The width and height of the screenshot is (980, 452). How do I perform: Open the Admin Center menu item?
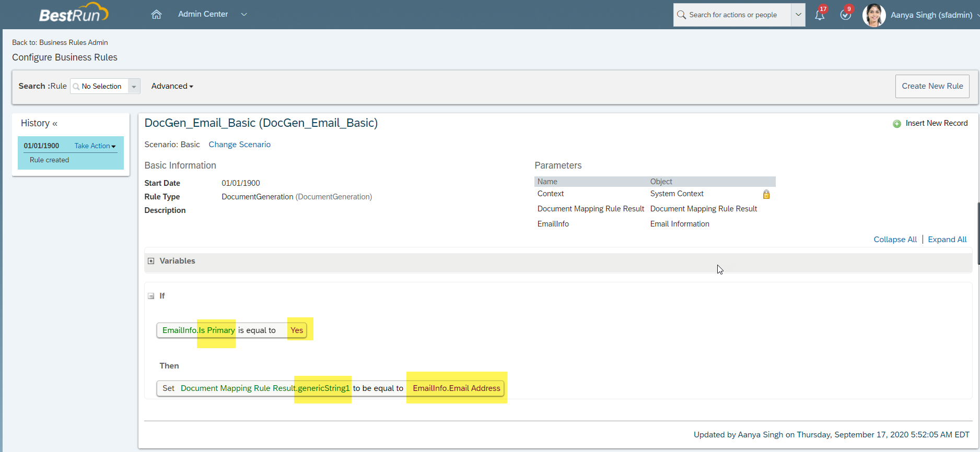click(203, 14)
